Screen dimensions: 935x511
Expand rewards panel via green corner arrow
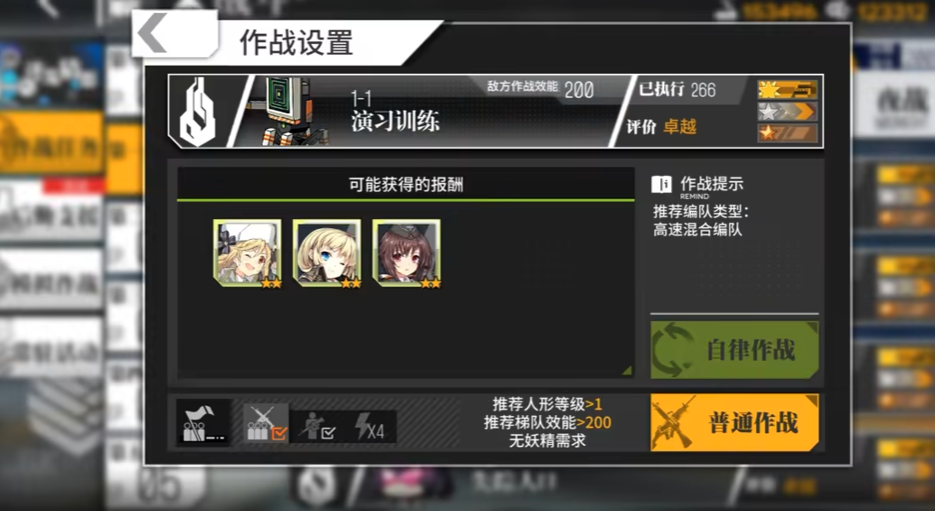click(x=626, y=370)
